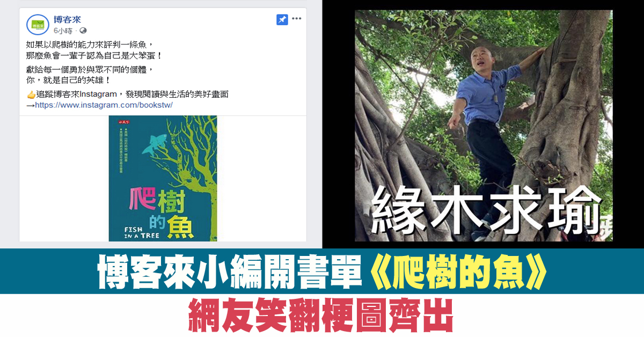The width and height of the screenshot is (644, 337).
Task: Click the public globe privacy icon
Action: click(83, 31)
